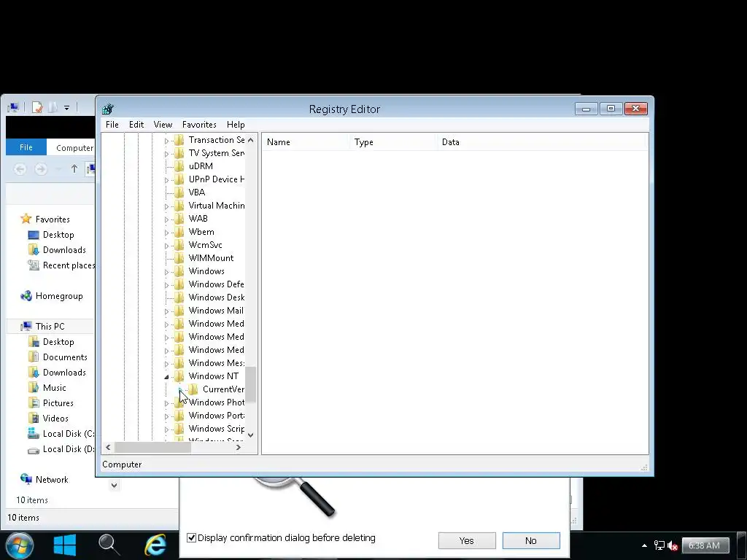Click the Windows 7 start orb
747x560 pixels.
point(19,545)
